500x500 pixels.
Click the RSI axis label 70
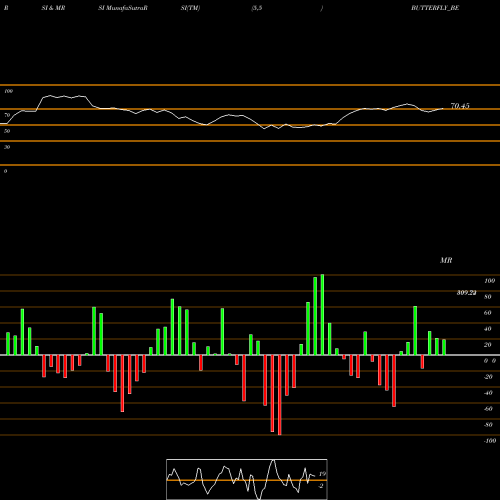coord(7,115)
